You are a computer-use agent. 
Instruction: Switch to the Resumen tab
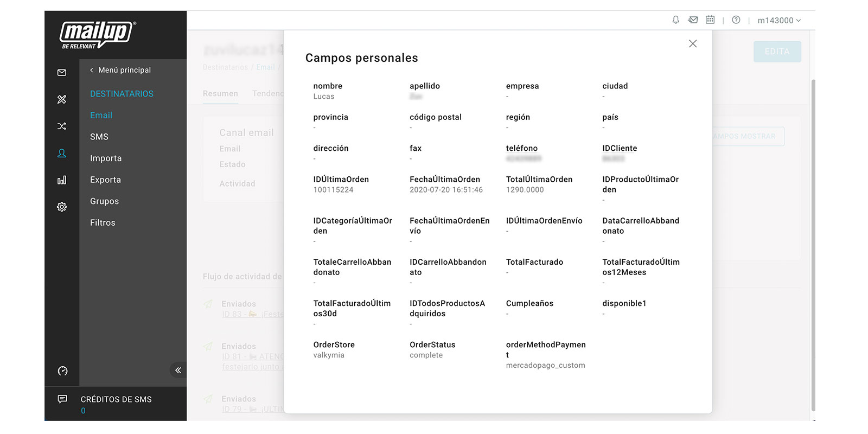click(x=220, y=94)
